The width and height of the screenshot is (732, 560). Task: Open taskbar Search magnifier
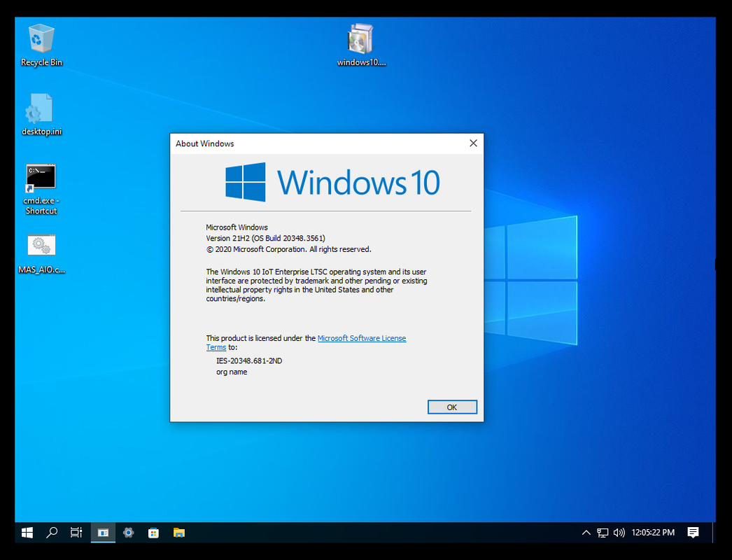coord(52,533)
